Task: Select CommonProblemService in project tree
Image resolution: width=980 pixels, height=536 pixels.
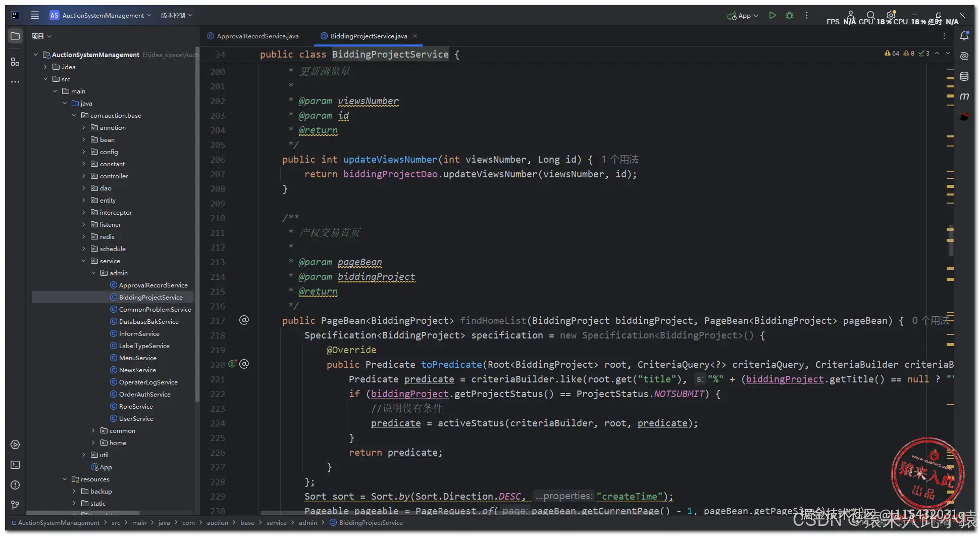Action: (x=150, y=309)
